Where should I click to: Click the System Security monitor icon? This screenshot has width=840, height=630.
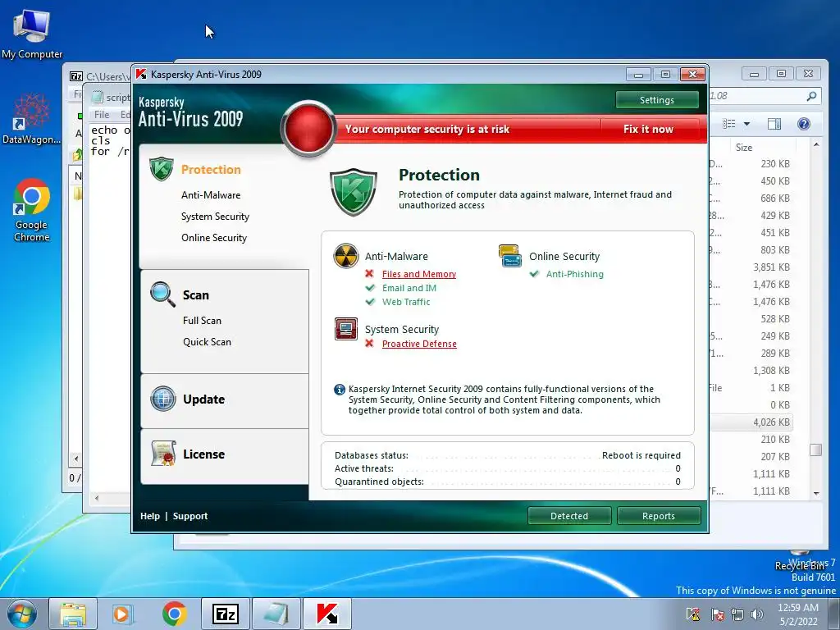[x=346, y=329]
